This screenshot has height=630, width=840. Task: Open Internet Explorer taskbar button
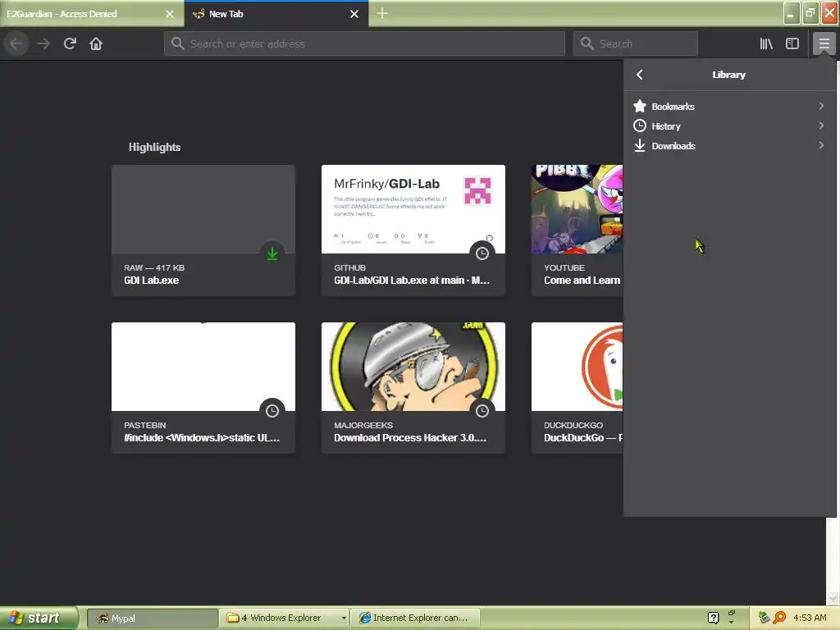pos(414,619)
